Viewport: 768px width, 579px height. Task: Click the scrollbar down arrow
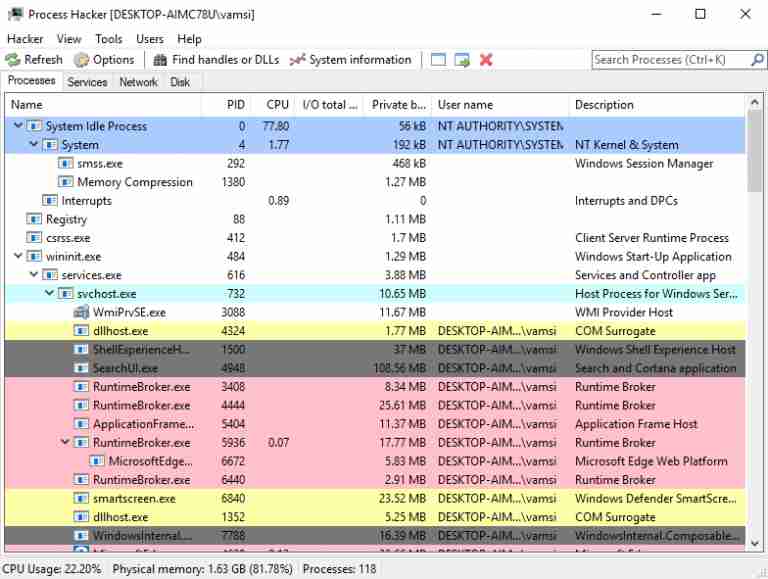pos(754,543)
